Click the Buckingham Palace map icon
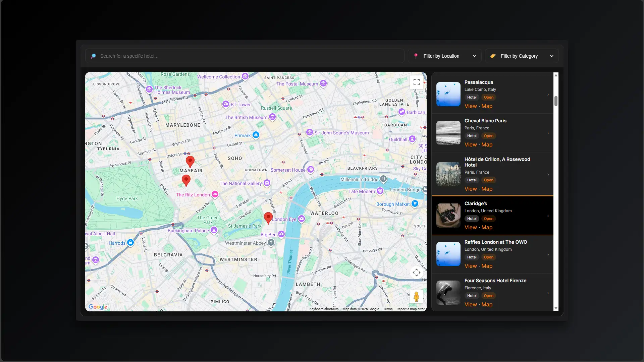Image resolution: width=644 pixels, height=362 pixels. tap(214, 230)
